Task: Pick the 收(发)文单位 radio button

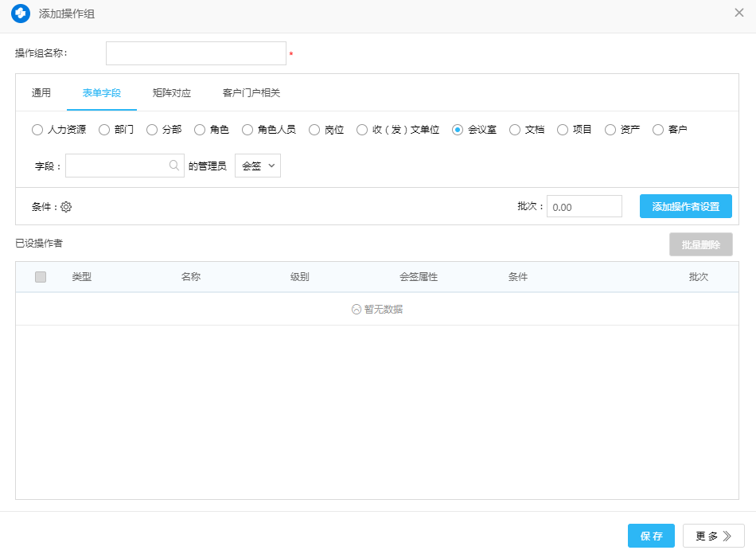Action: coord(362,130)
